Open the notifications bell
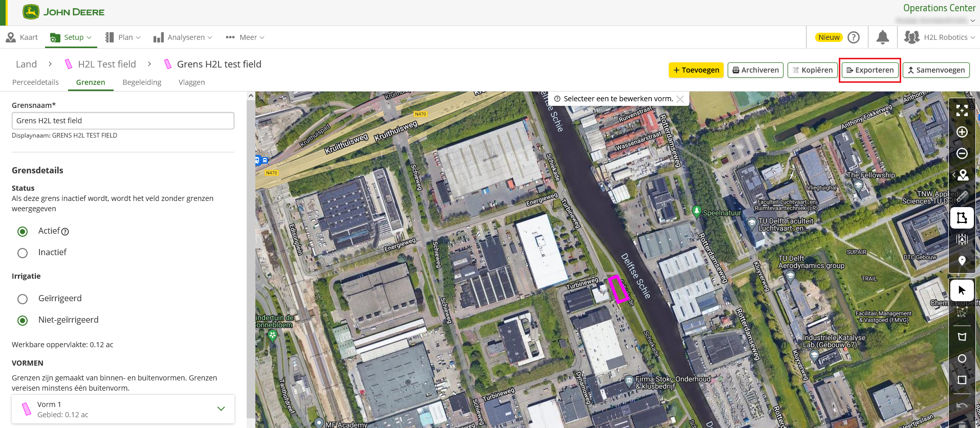980x428 pixels. [882, 37]
